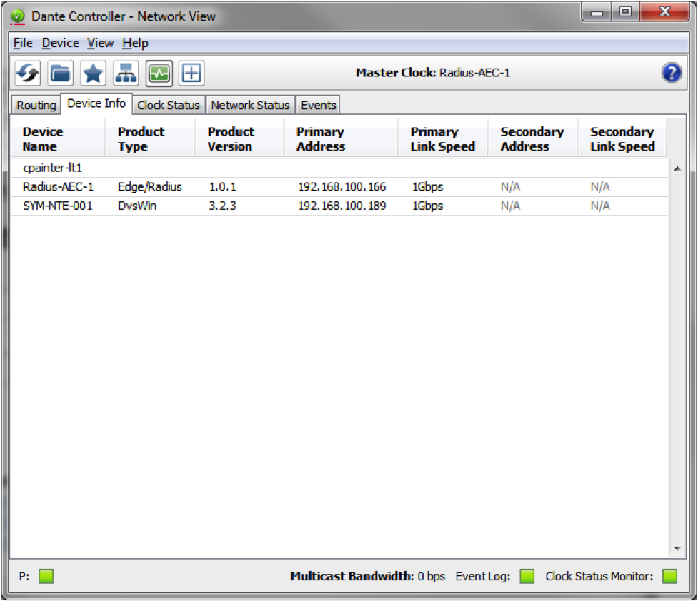
Task: Open the Help menu
Action: click(x=135, y=43)
